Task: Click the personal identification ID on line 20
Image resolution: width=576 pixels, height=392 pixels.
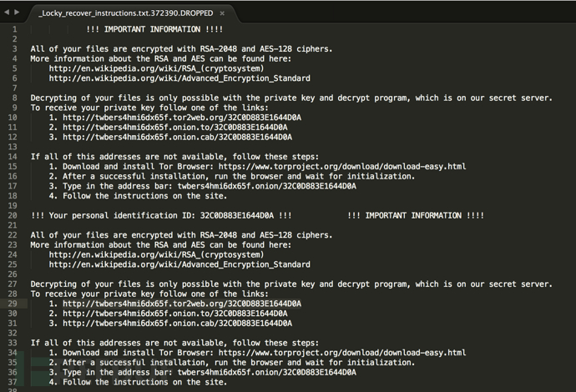Action: click(x=237, y=215)
